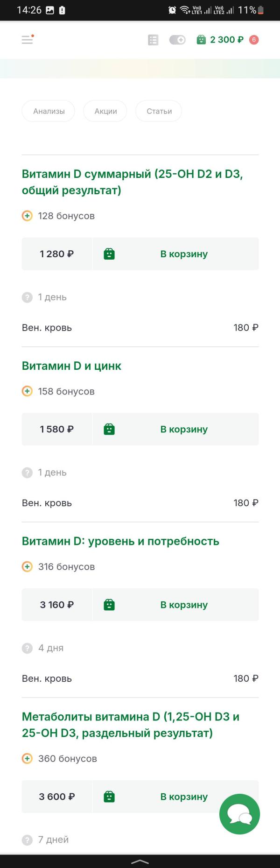The image size is (280, 868).
Task: Open Витамин D суммарный test page
Action: [133, 182]
